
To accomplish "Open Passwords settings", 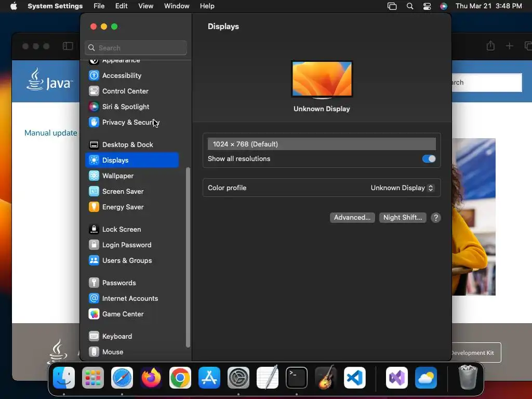I will tap(132, 283).
